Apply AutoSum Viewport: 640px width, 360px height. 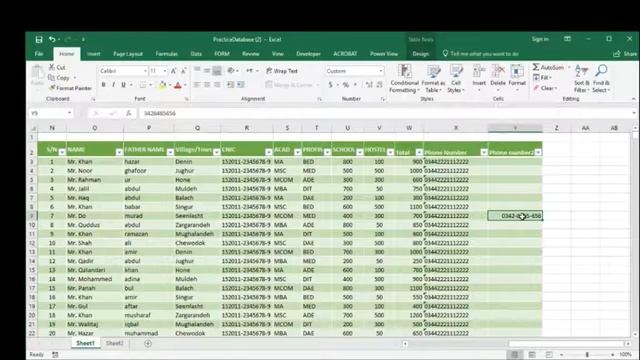click(x=548, y=67)
